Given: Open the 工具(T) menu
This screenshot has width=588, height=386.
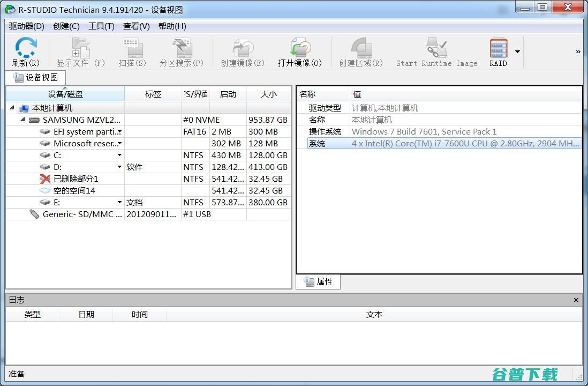Looking at the screenshot, I should point(101,26).
